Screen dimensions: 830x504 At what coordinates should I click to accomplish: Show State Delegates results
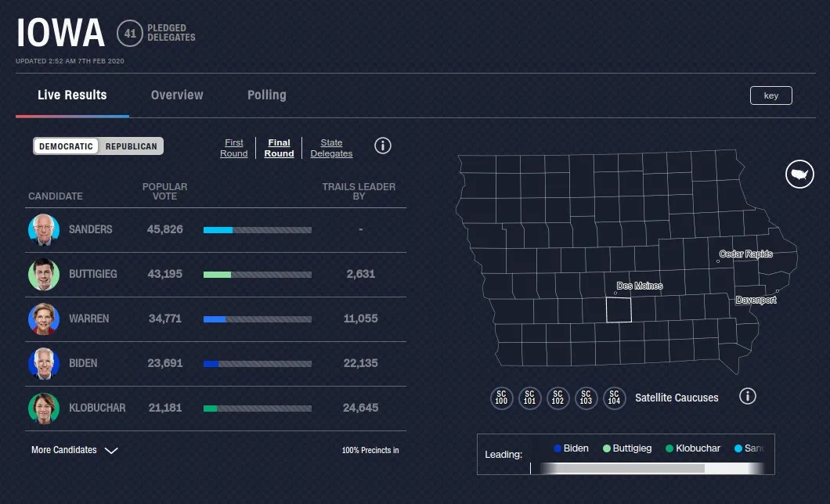(x=331, y=148)
